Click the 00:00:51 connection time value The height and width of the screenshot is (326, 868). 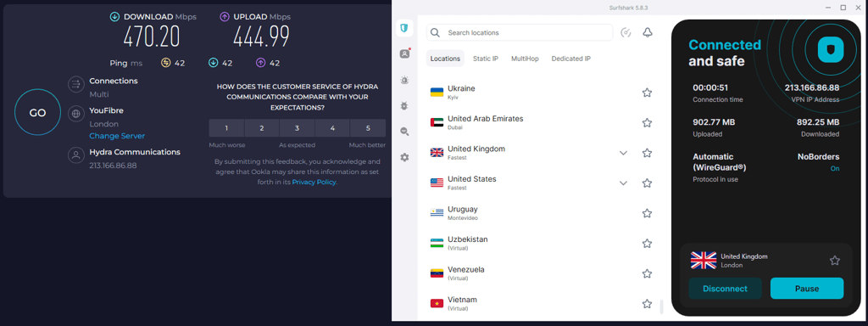(710, 87)
